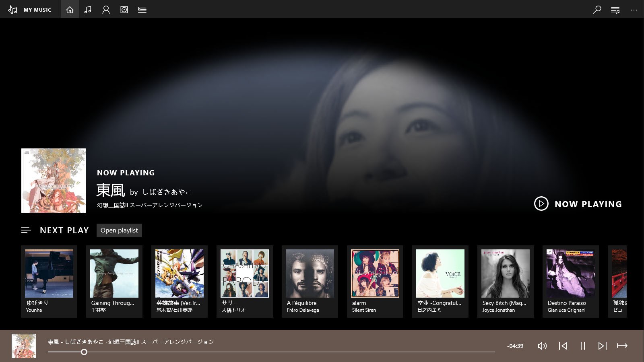Click the remaining time -04:39
644x362 pixels.
pos(515,346)
